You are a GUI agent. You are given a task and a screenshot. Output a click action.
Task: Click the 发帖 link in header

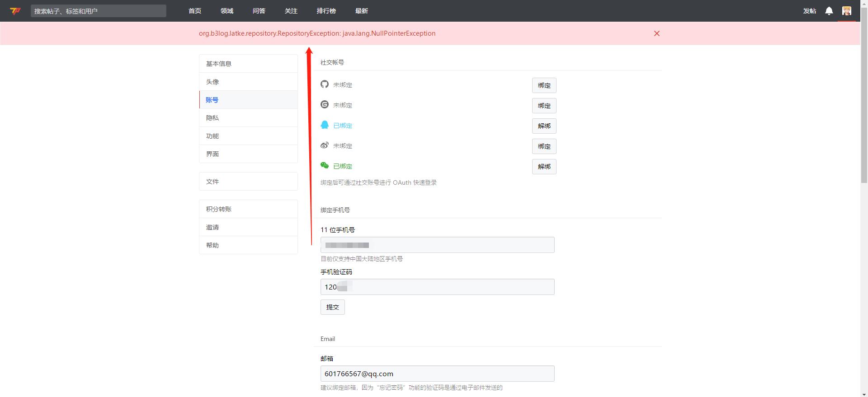pyautogui.click(x=809, y=11)
